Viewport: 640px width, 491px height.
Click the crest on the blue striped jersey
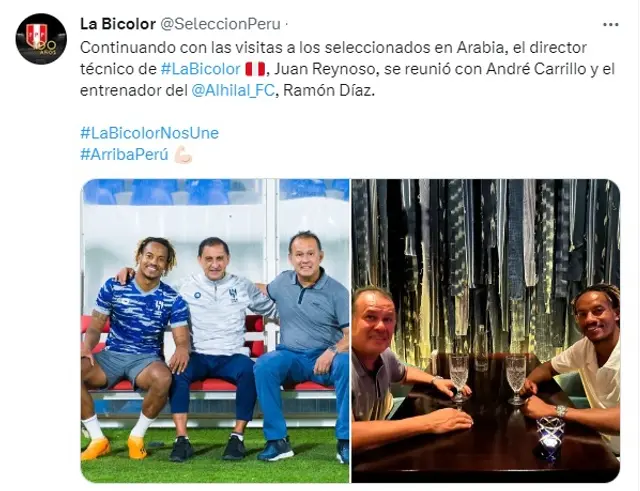160,303
